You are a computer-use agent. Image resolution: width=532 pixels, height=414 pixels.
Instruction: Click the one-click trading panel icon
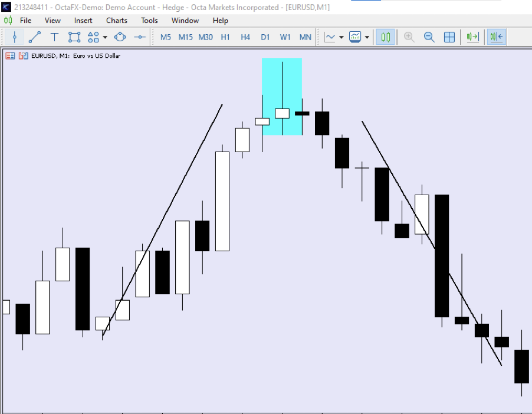pyautogui.click(x=24, y=56)
